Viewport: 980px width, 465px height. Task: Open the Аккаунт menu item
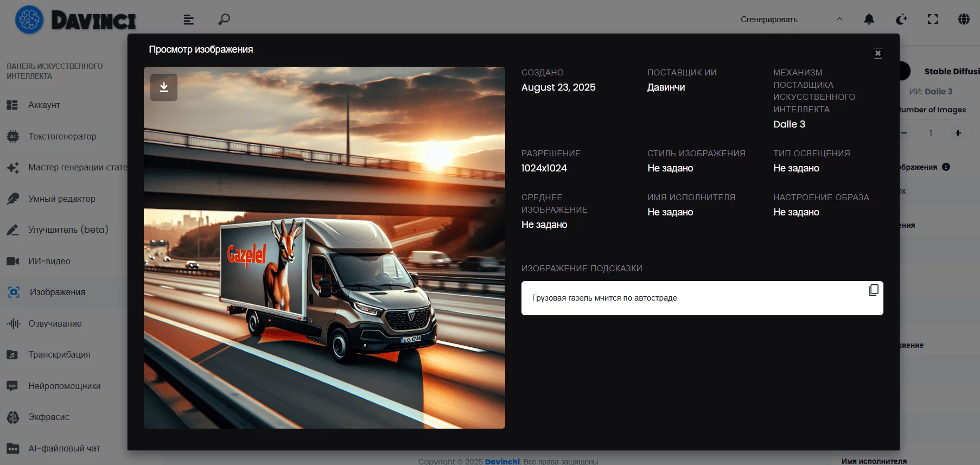click(44, 105)
